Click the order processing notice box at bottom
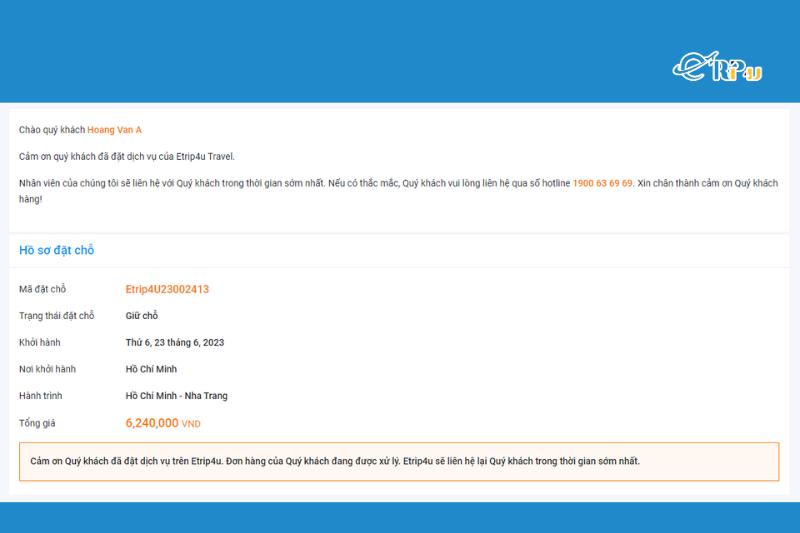Viewport: 800px width, 533px height. (399, 461)
